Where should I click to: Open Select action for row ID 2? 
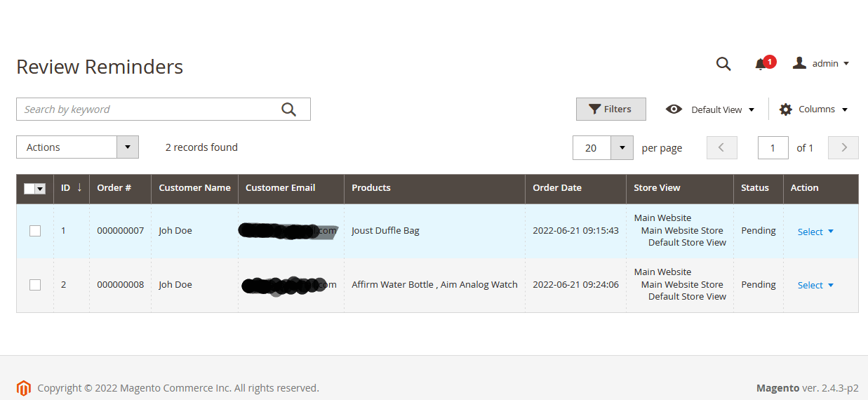point(815,286)
